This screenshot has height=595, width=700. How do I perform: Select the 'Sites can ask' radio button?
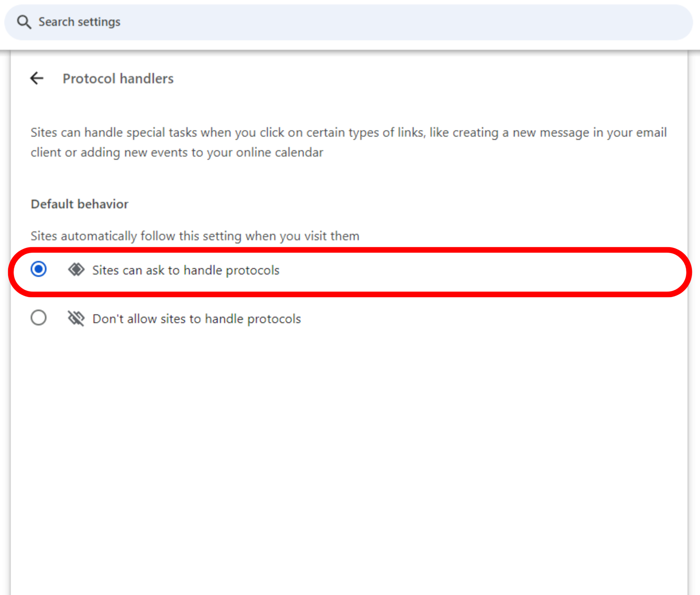pyautogui.click(x=39, y=269)
